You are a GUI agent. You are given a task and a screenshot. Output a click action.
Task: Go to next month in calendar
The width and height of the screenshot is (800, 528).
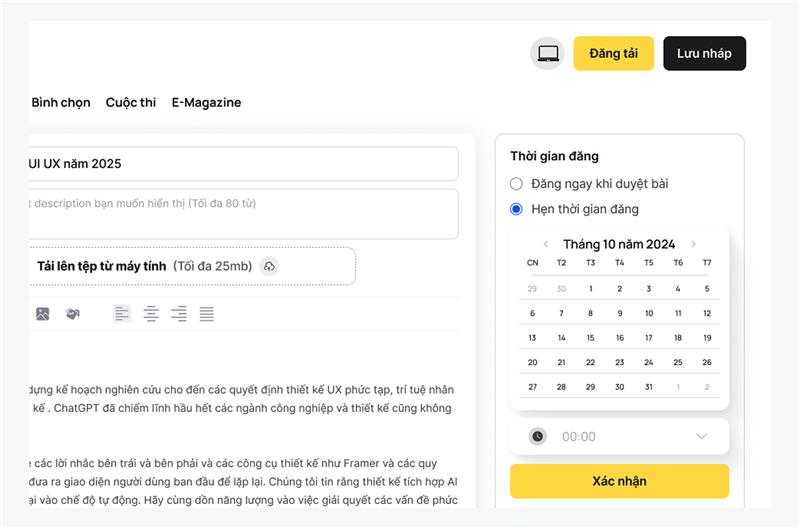[x=693, y=244]
